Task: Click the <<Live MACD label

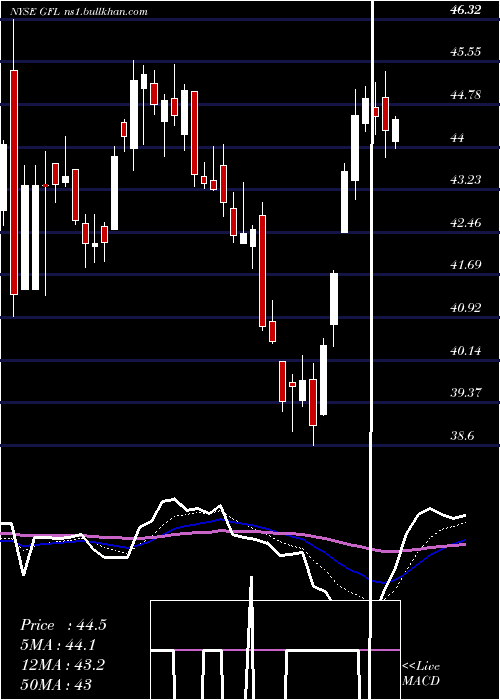Action: (x=421, y=673)
